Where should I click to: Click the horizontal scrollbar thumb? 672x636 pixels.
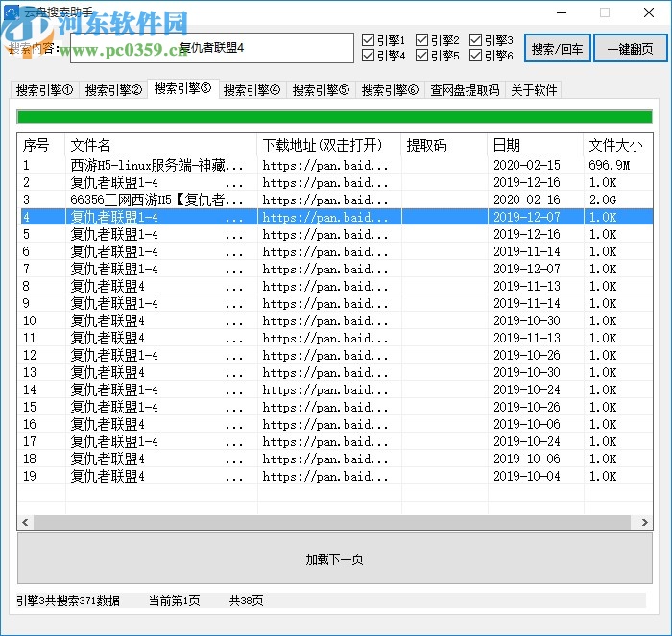click(332, 522)
